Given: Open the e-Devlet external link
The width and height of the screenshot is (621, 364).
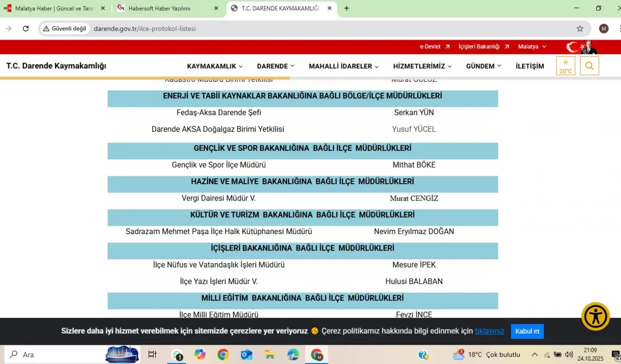Looking at the screenshot, I should pyautogui.click(x=435, y=47).
